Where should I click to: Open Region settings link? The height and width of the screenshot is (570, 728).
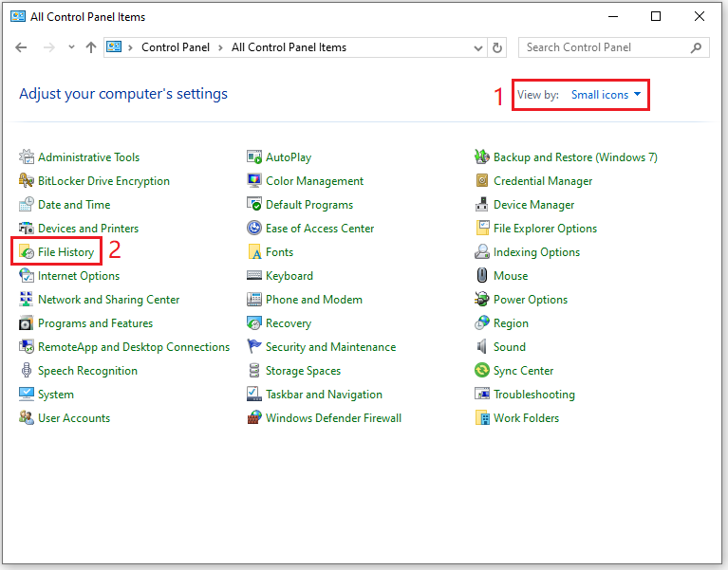coord(511,322)
